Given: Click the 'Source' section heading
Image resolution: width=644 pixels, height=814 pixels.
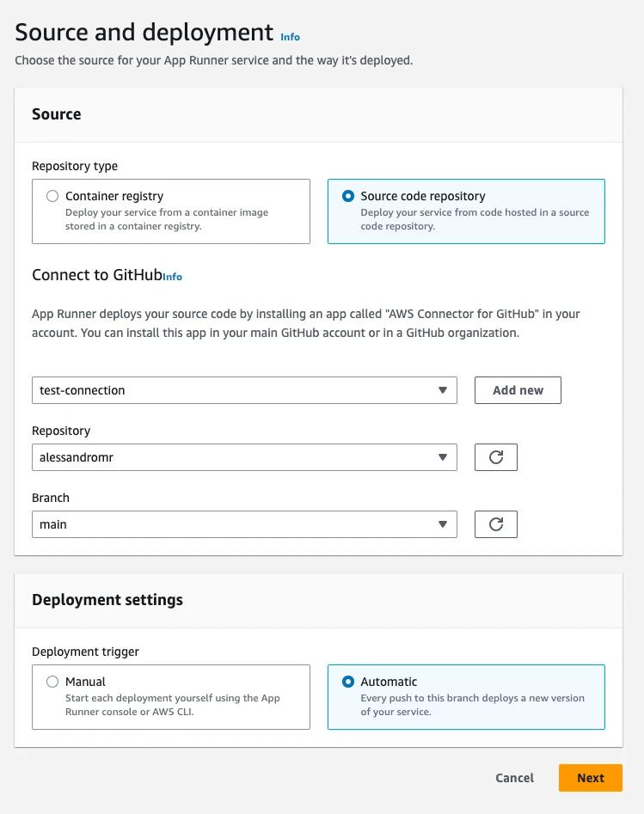Looking at the screenshot, I should click(x=57, y=114).
